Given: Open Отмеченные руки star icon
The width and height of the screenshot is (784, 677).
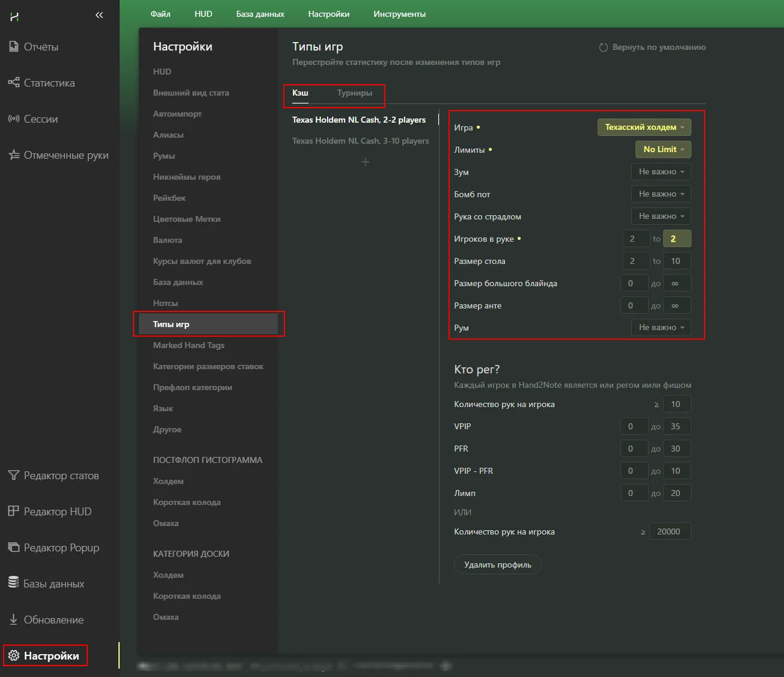Looking at the screenshot, I should click(14, 155).
